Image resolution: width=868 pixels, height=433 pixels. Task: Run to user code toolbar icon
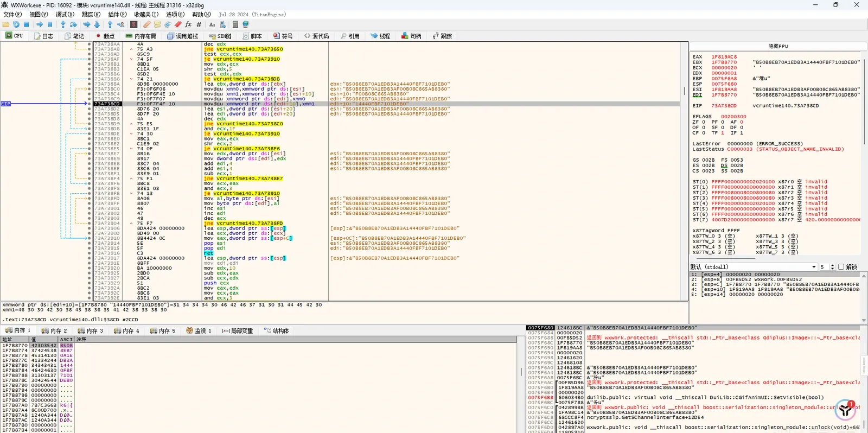click(x=120, y=24)
